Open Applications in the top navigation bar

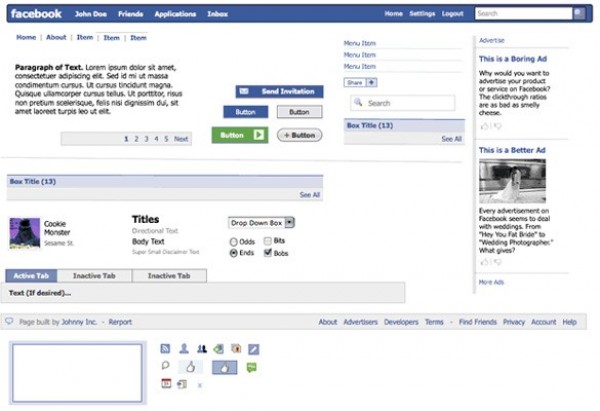tap(175, 14)
